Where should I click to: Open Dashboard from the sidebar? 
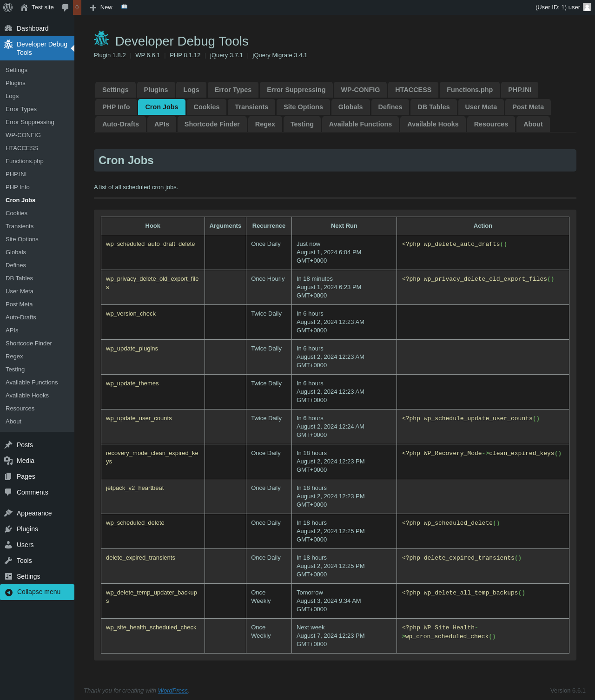[x=33, y=28]
